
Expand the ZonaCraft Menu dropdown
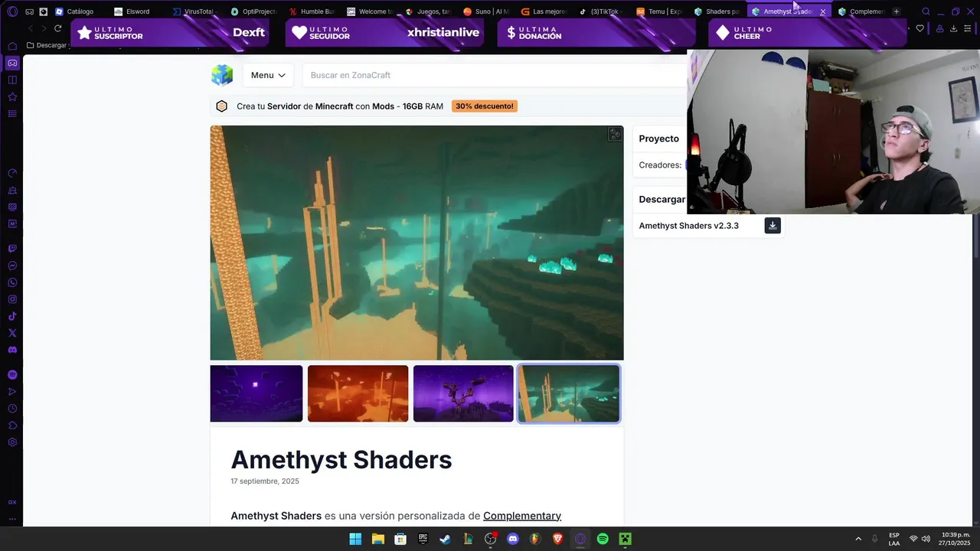coord(268,75)
